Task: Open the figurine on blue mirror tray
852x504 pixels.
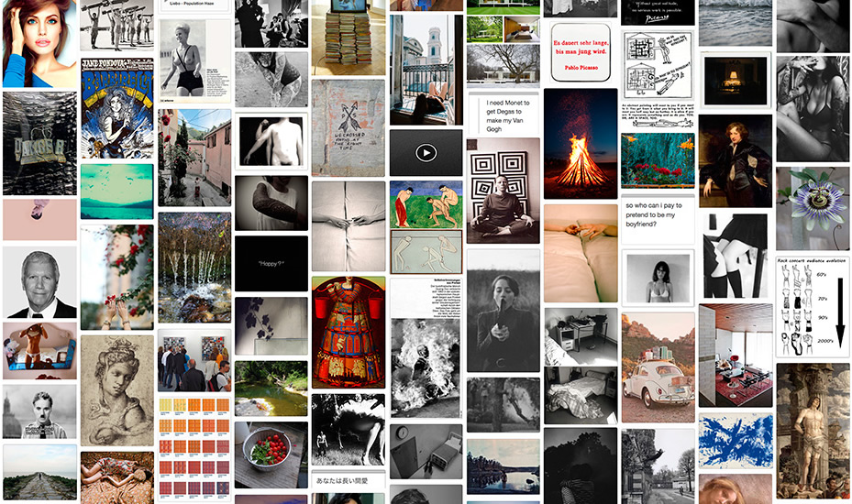Action: pyautogui.click(x=39, y=351)
